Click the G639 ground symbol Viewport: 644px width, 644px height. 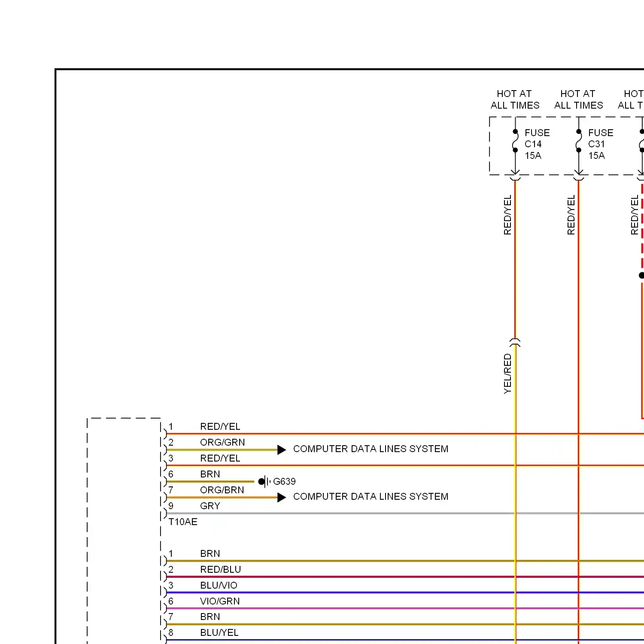coord(264,481)
